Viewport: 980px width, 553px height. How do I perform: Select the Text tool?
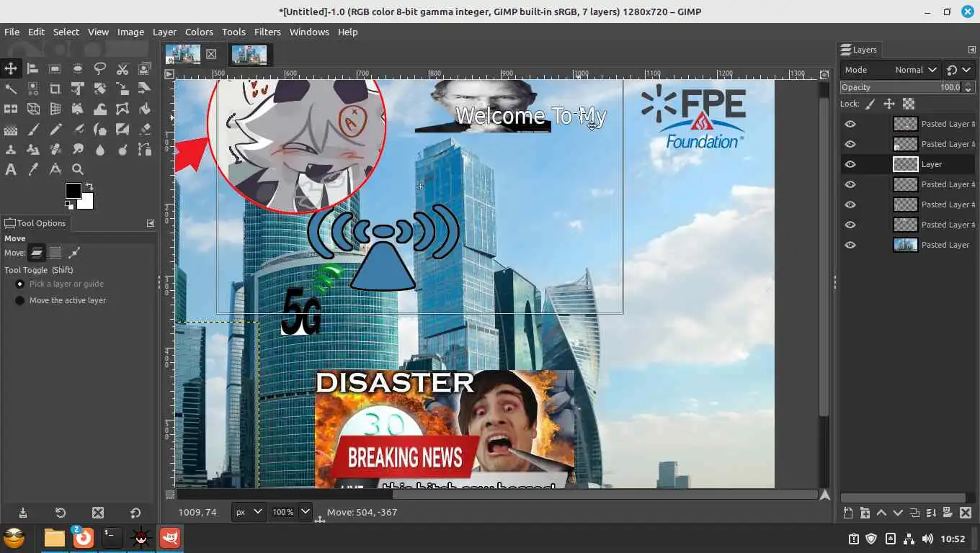[x=11, y=170]
